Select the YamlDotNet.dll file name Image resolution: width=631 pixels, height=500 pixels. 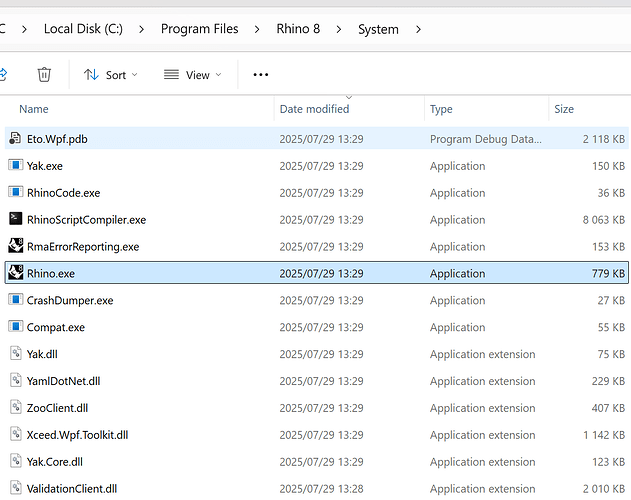coord(64,381)
